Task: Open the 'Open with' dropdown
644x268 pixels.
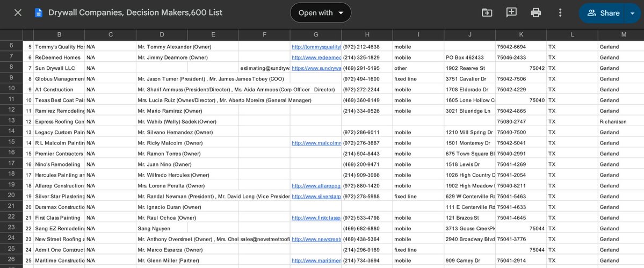Action: [321, 13]
